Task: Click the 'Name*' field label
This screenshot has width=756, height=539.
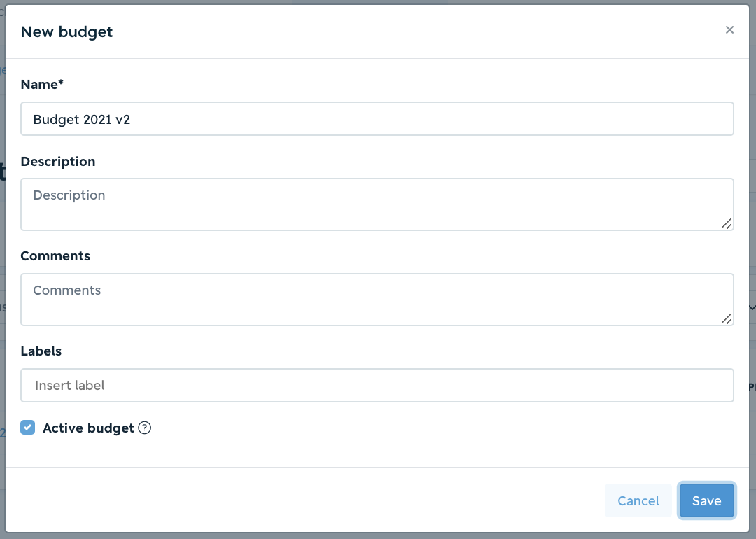Action: [42, 85]
